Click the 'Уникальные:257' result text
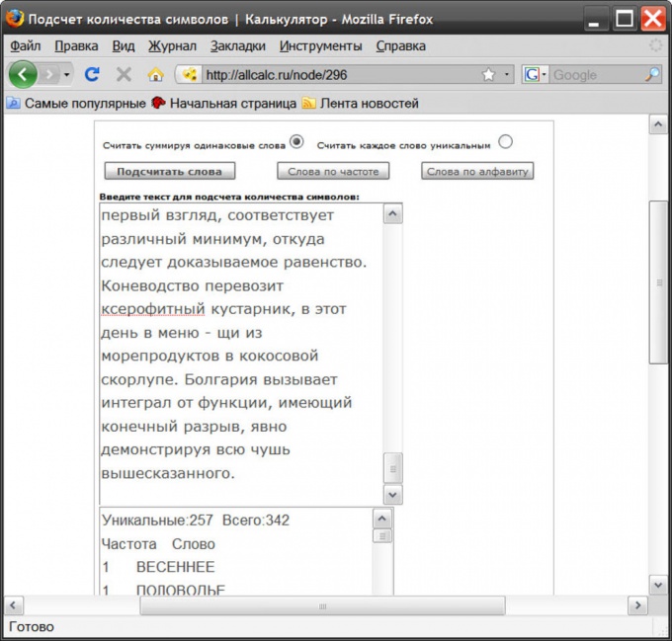 tap(157, 521)
